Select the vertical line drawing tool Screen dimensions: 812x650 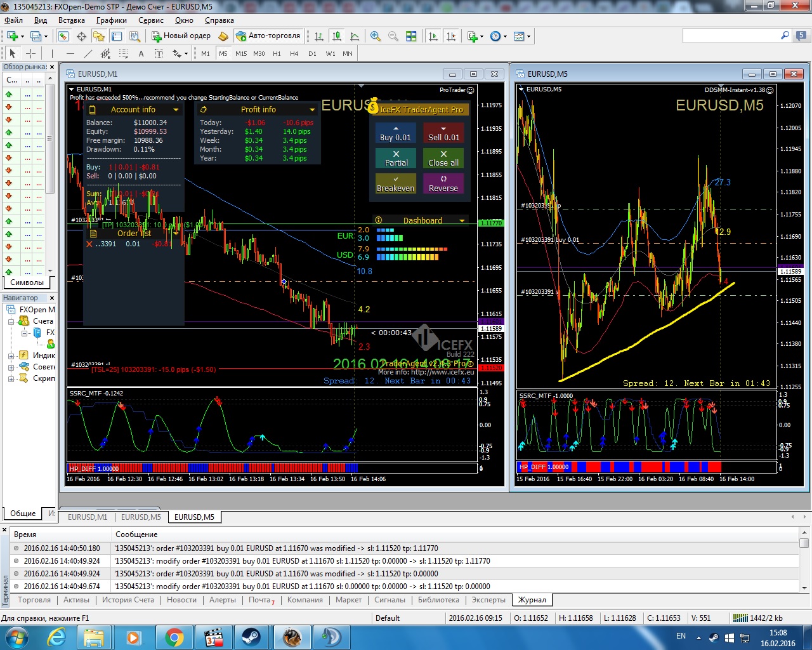click(52, 53)
